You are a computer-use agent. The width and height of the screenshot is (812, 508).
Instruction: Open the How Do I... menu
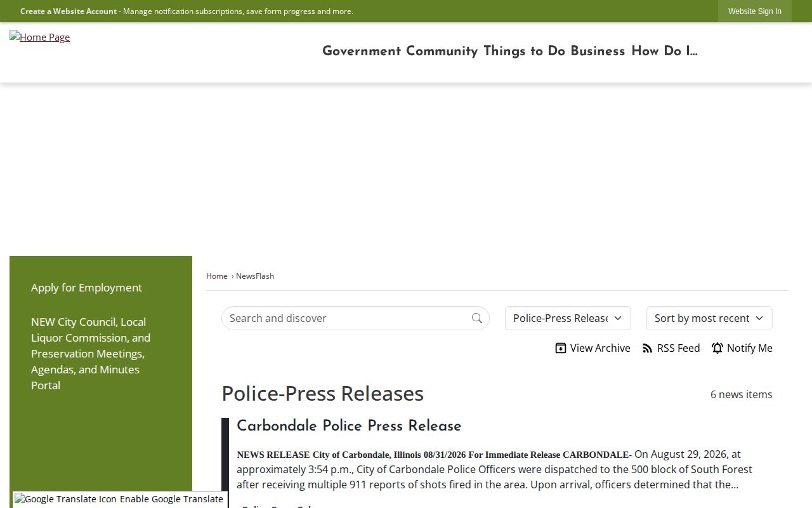tap(664, 51)
